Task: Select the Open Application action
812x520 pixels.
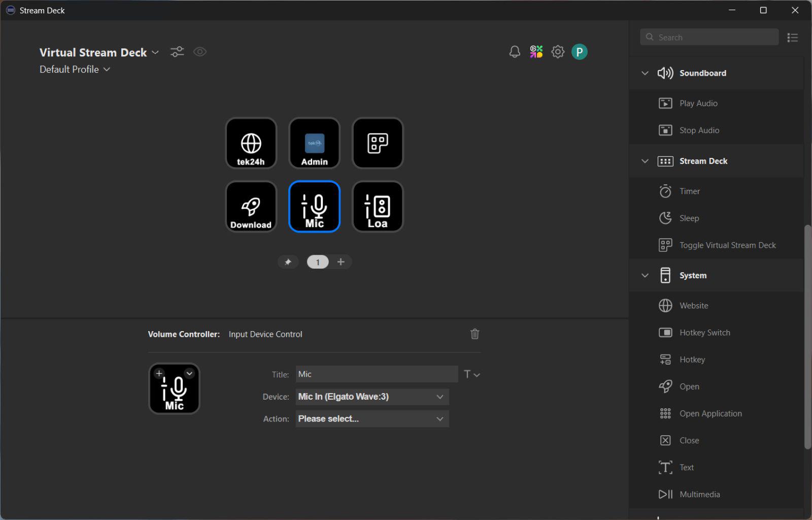Action: tap(710, 413)
